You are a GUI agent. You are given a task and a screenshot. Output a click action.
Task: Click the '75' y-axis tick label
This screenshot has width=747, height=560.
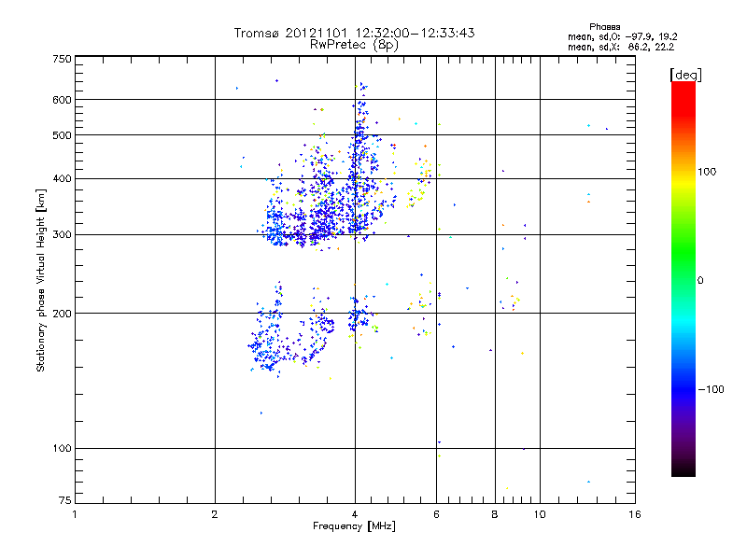click(x=64, y=500)
